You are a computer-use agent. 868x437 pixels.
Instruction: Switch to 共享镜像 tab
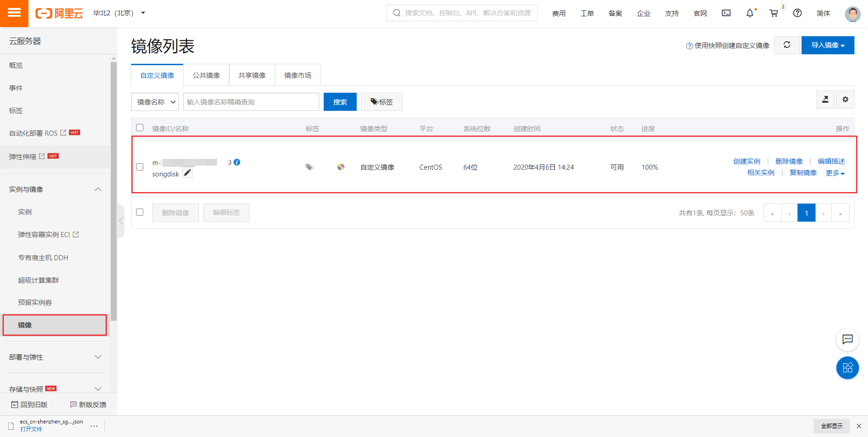click(x=252, y=75)
